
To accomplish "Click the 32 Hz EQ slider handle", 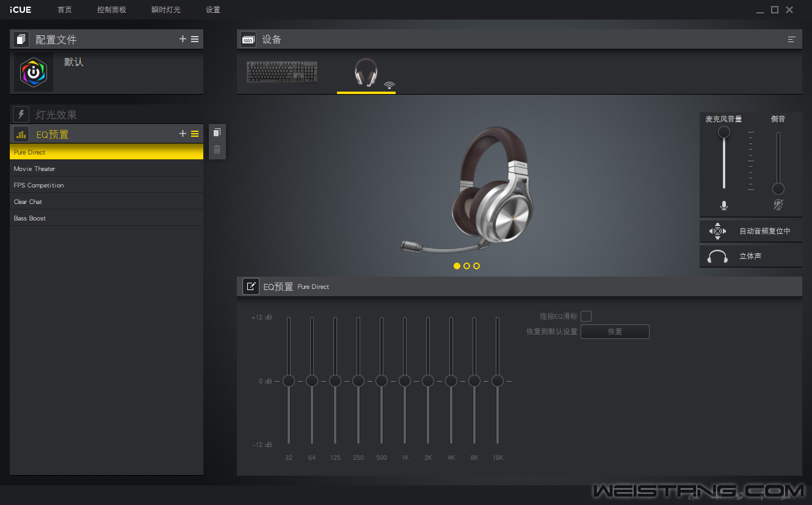I will point(289,381).
